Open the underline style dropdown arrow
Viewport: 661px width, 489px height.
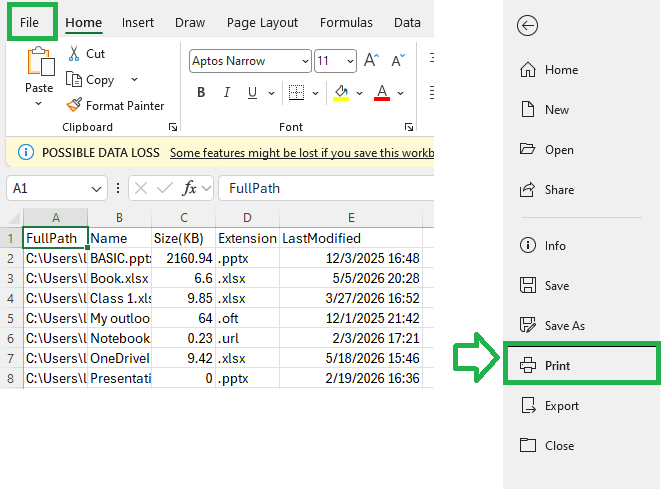[271, 93]
